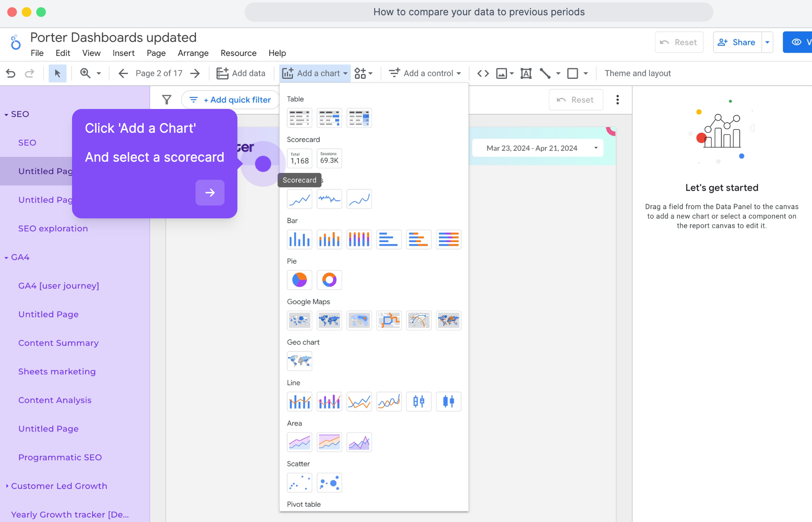The width and height of the screenshot is (812, 522).
Task: Select the Area chart icon
Action: (299, 442)
